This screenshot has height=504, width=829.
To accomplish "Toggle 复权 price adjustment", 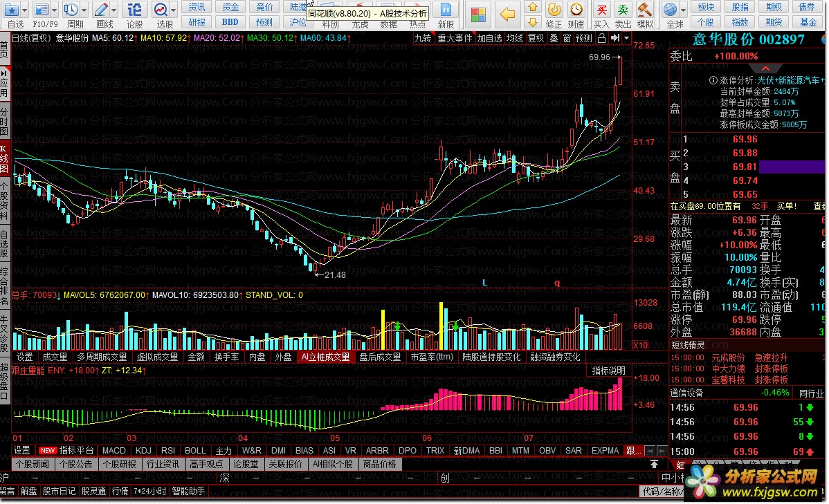I will 536,38.
